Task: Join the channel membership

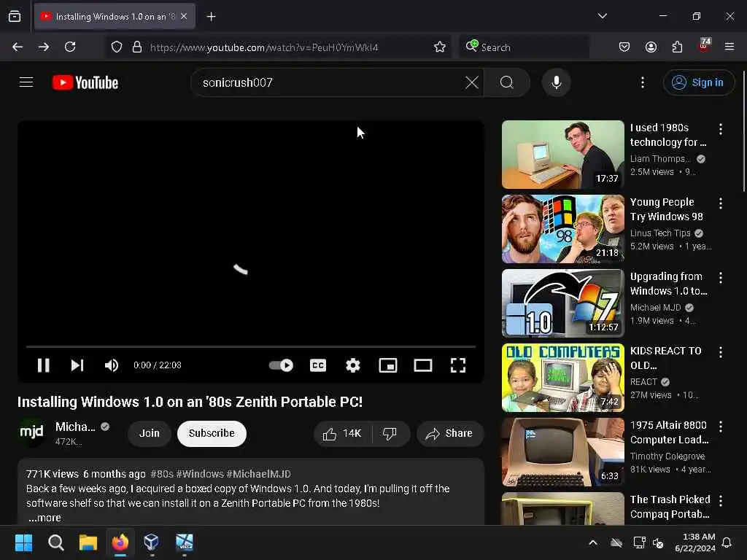Action: coord(149,433)
